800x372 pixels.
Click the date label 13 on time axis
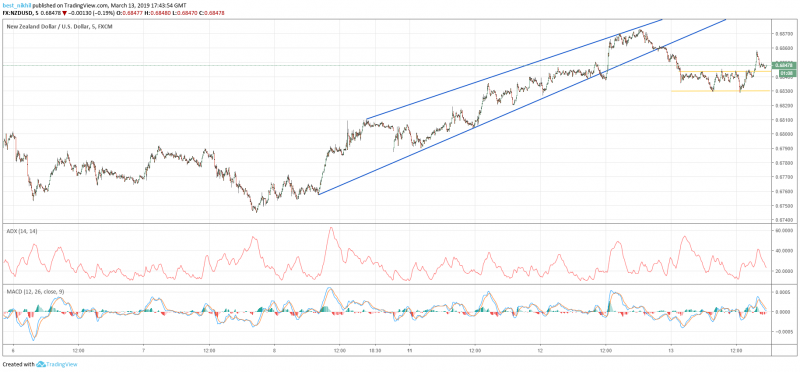coord(671,351)
